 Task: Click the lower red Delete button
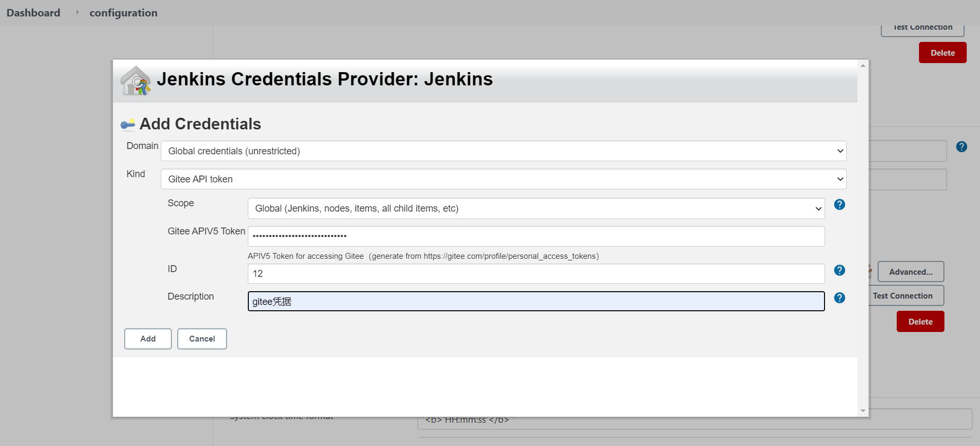pyautogui.click(x=921, y=321)
